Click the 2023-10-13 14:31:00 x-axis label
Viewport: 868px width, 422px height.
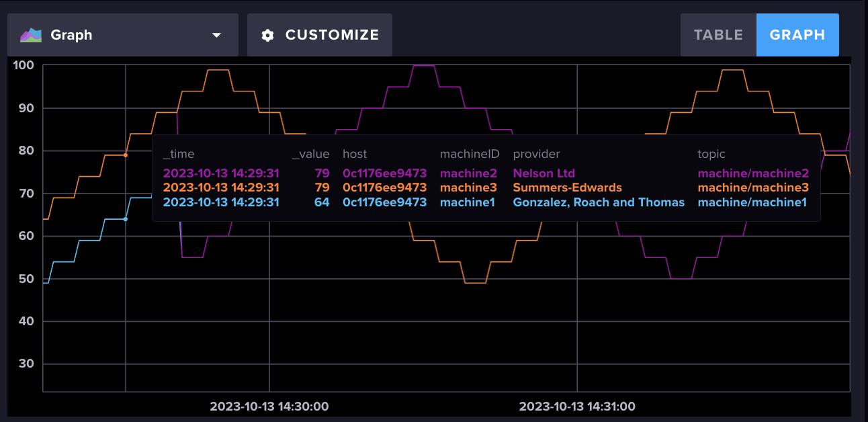coord(577,407)
